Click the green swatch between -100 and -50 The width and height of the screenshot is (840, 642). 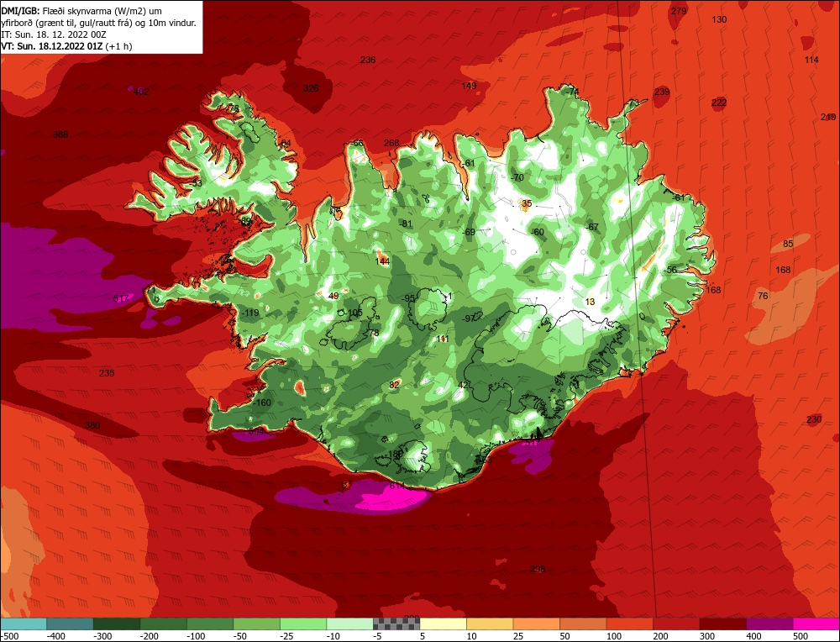[x=209, y=624]
